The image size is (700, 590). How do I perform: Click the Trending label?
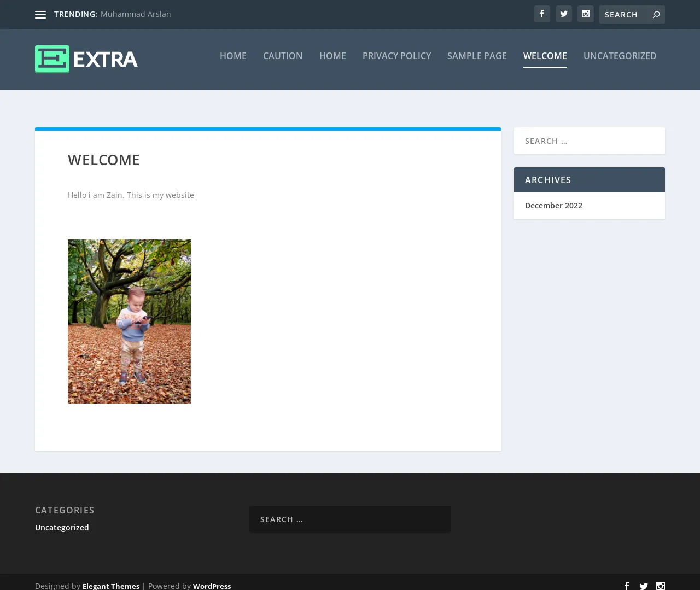[x=75, y=14]
